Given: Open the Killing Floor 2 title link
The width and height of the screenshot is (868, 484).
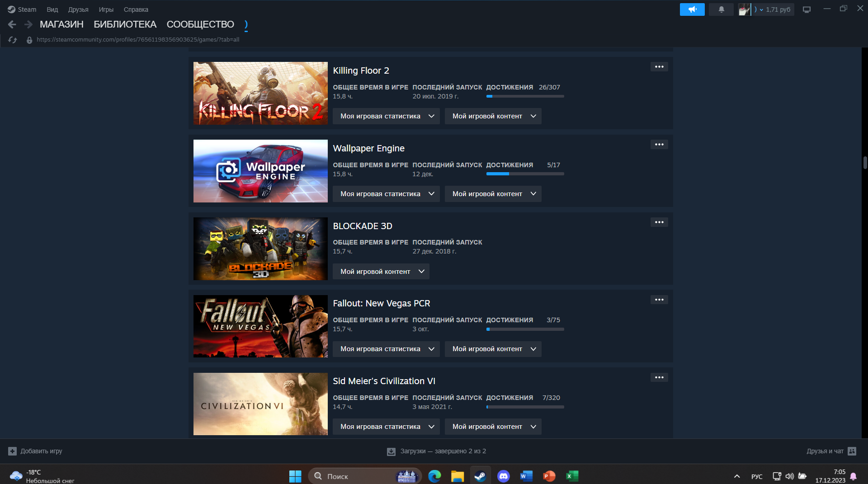Looking at the screenshot, I should coord(361,70).
